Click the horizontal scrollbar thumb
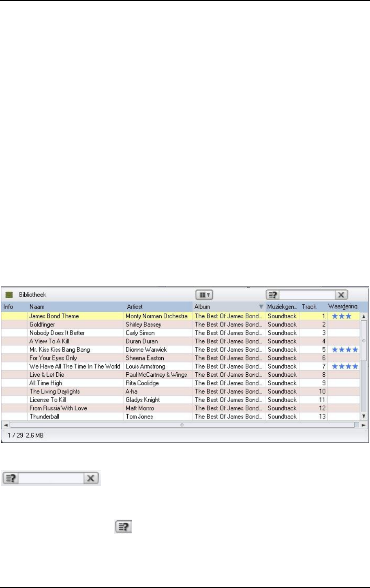Viewport: 370px width, 588px height. [182, 425]
